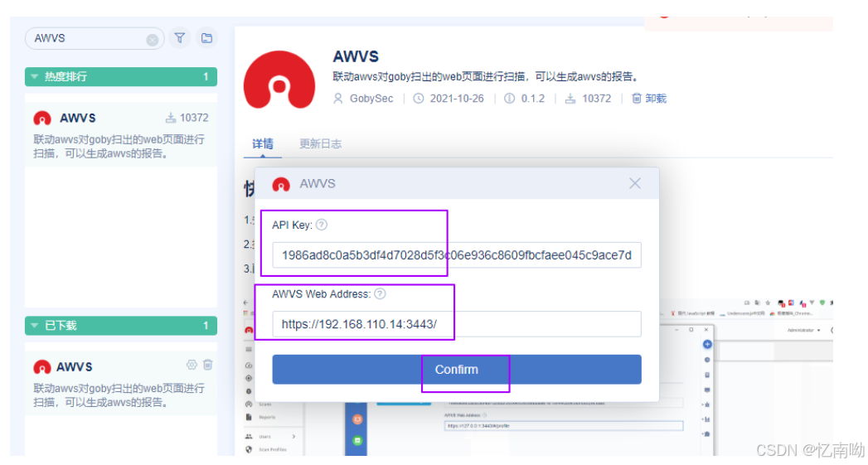Image resolution: width=868 pixels, height=465 pixels.
Task: Open the local extensions folder icon
Action: click(x=206, y=38)
